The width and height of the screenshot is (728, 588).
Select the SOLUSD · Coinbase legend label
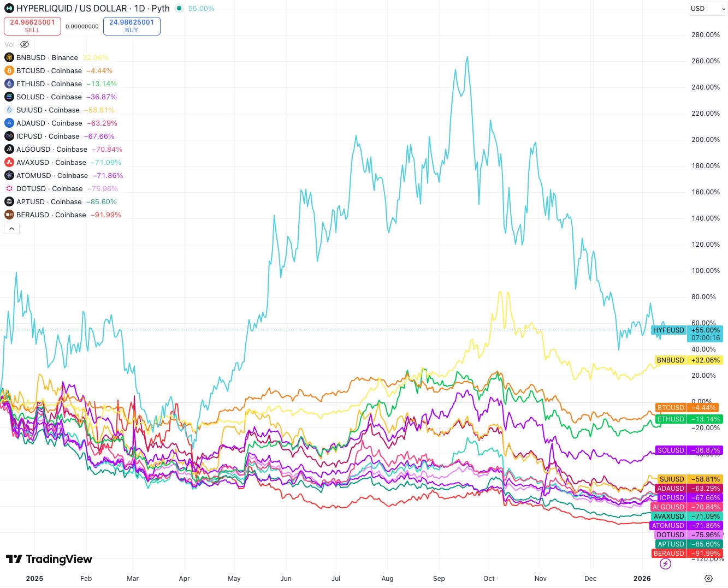coord(49,97)
